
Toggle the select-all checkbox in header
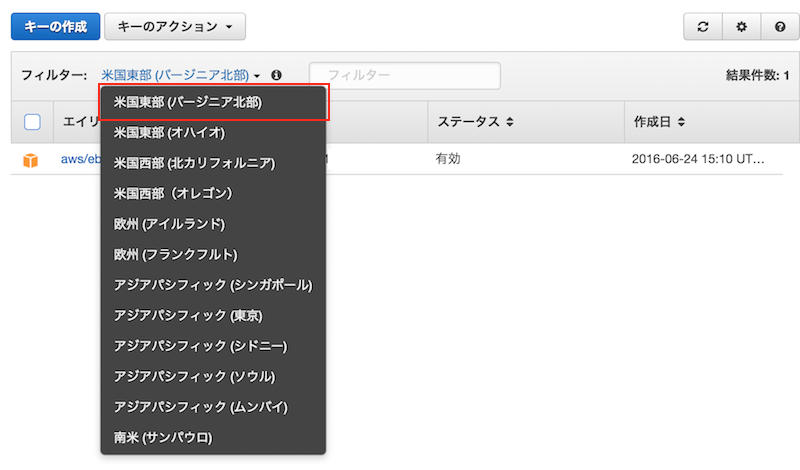32,122
